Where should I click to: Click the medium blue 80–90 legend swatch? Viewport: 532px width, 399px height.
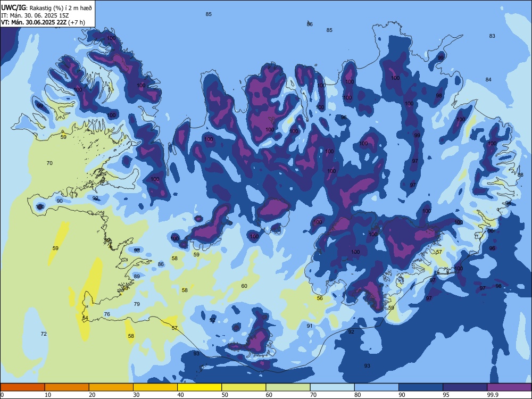pyautogui.click(x=377, y=387)
